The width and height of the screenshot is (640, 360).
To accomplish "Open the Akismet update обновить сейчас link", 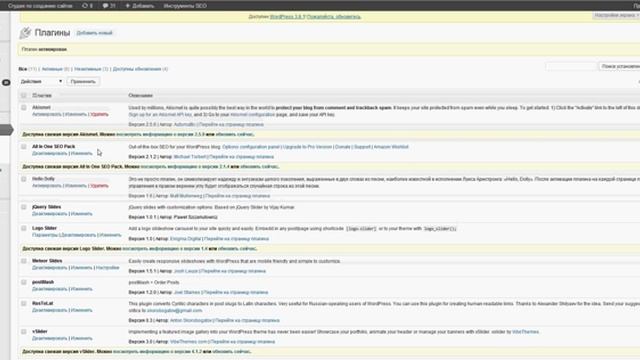I will (x=234, y=134).
